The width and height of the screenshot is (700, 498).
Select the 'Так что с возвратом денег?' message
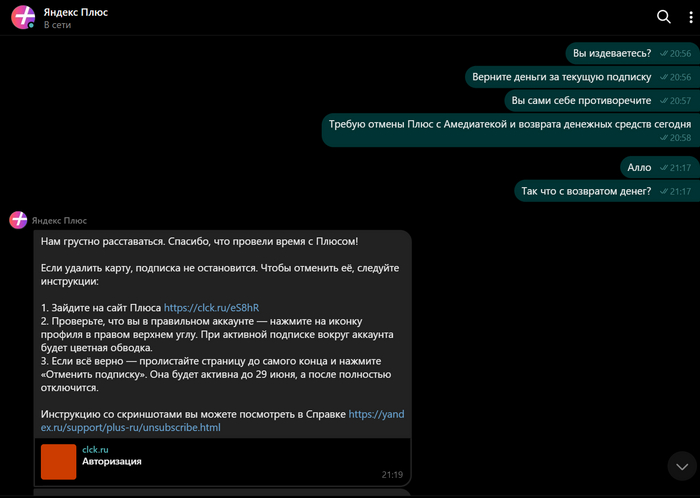tap(607, 191)
